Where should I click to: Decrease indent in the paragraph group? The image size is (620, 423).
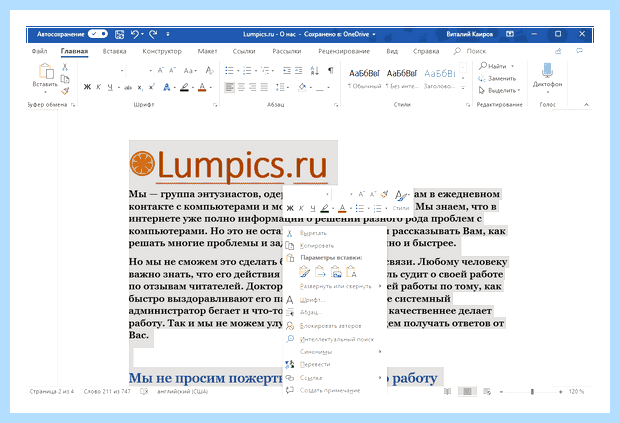point(287,70)
